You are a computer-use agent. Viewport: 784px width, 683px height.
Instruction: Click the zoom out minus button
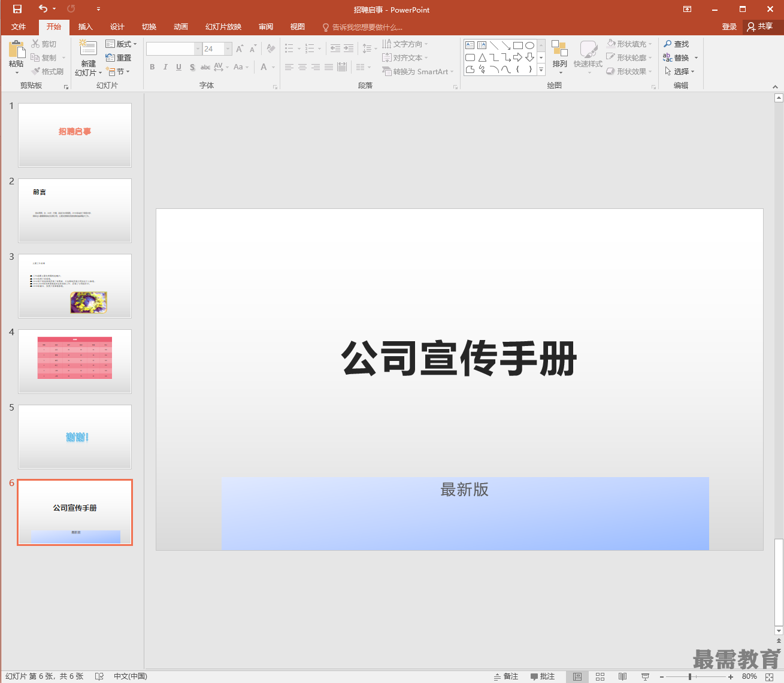pos(662,676)
